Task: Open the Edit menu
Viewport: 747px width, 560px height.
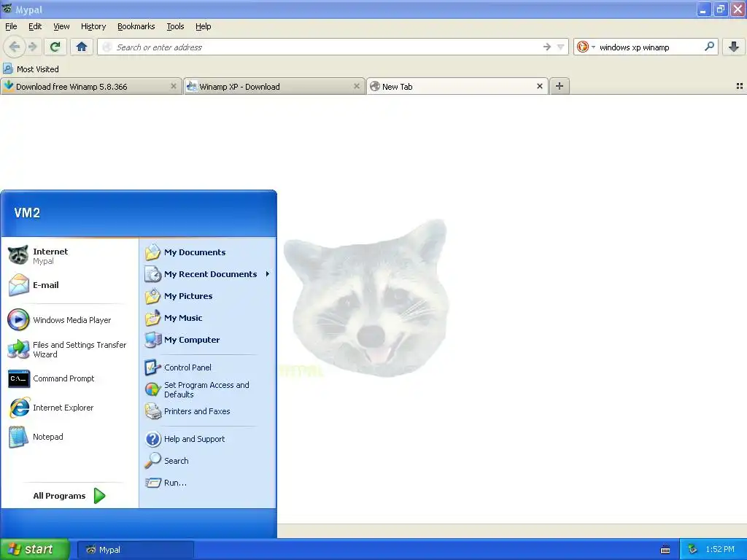Action: (35, 26)
